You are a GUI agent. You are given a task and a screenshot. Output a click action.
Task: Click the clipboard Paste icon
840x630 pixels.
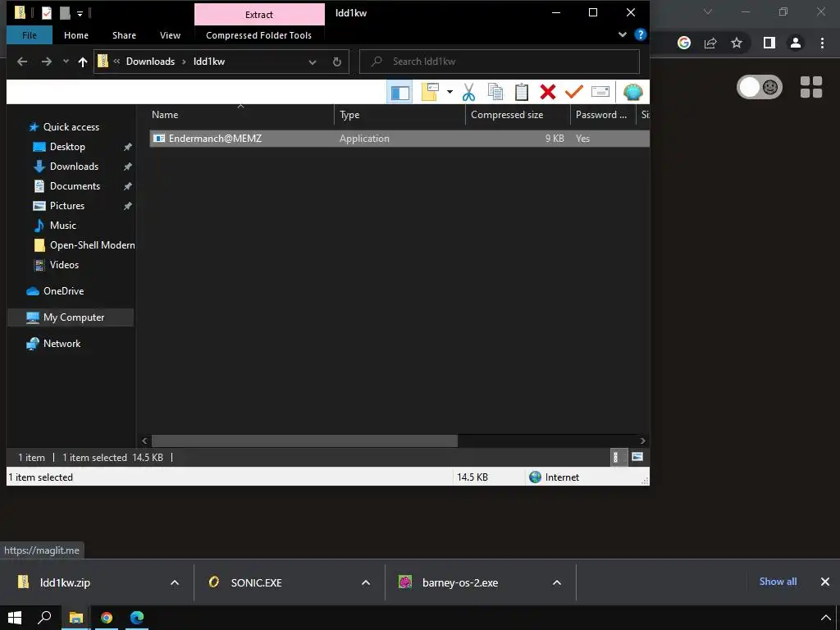[x=522, y=92]
